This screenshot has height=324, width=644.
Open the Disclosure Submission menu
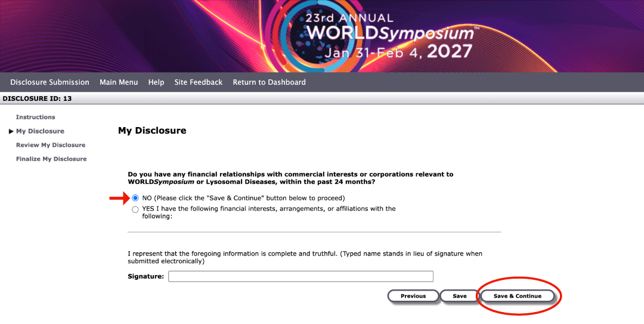[49, 82]
